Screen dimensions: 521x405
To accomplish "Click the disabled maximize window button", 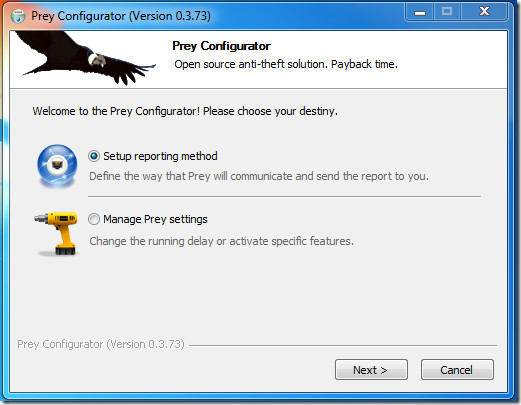I will (x=447, y=12).
